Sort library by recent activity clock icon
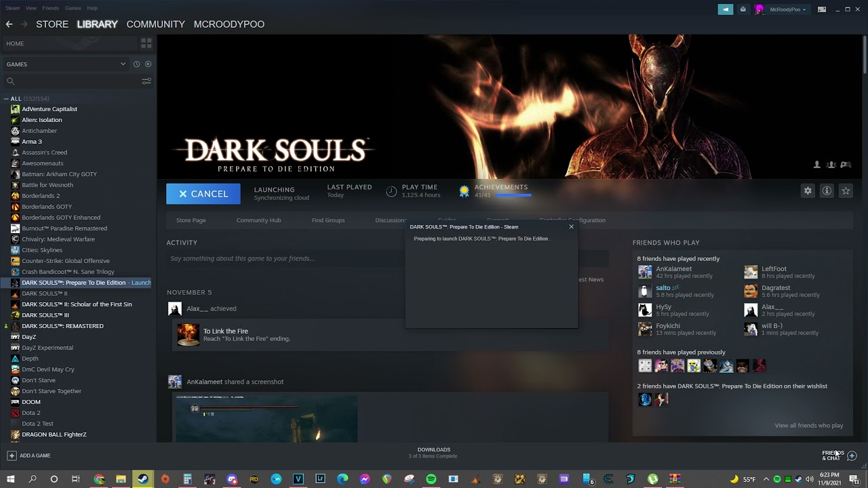The width and height of the screenshot is (868, 488). click(x=136, y=64)
